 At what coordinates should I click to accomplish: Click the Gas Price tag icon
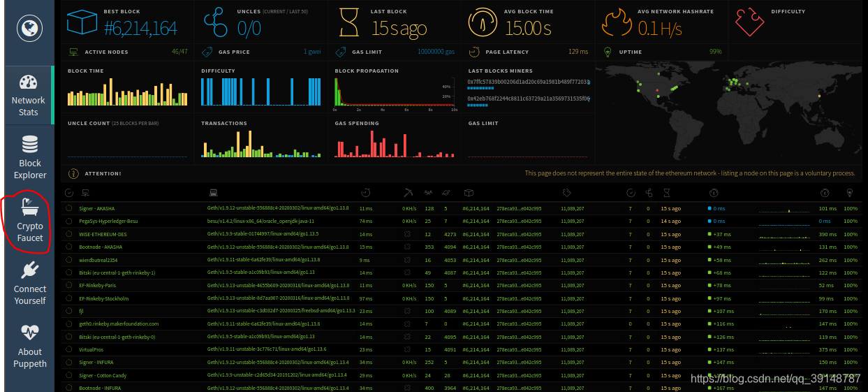tap(207, 52)
